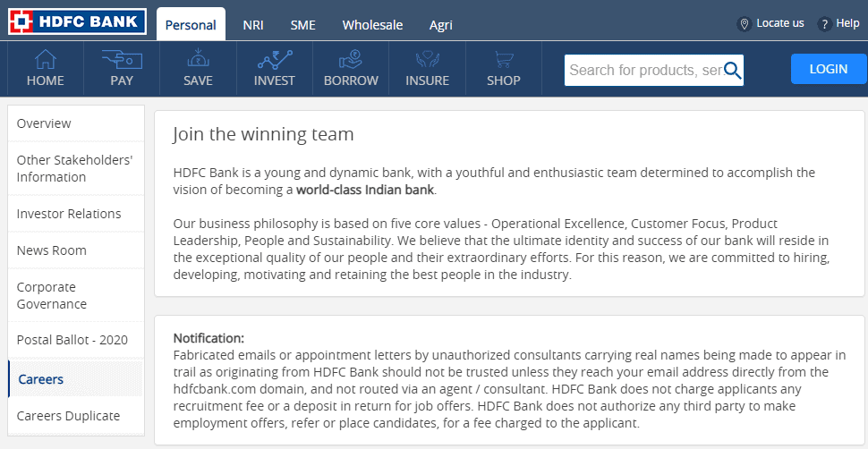Click the search magnifier icon
The image size is (868, 449).
pos(732,71)
